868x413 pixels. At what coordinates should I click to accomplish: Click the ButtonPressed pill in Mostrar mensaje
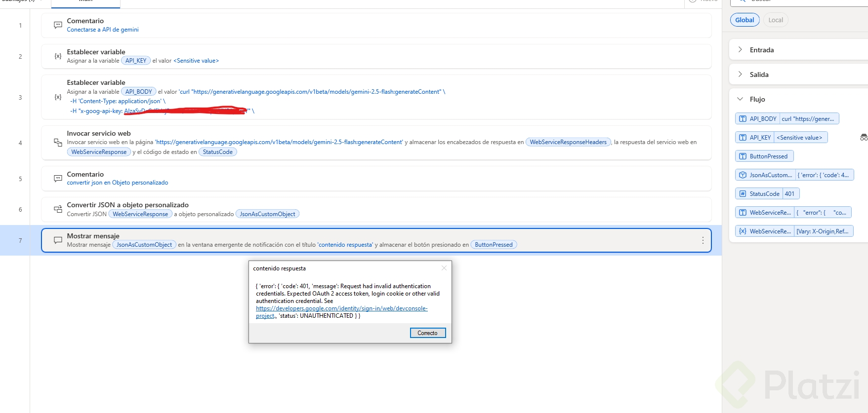[494, 245]
